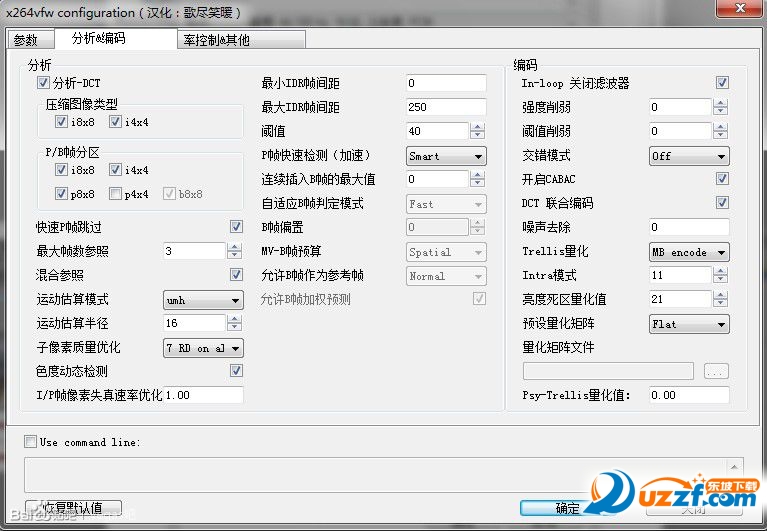
Task: Increase 最大帧数参照 with up arrow
Action: 234,247
